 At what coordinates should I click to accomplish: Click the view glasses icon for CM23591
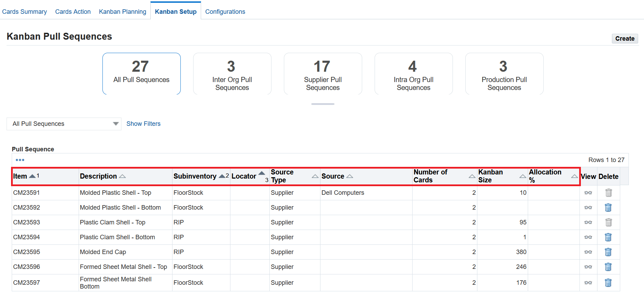588,193
